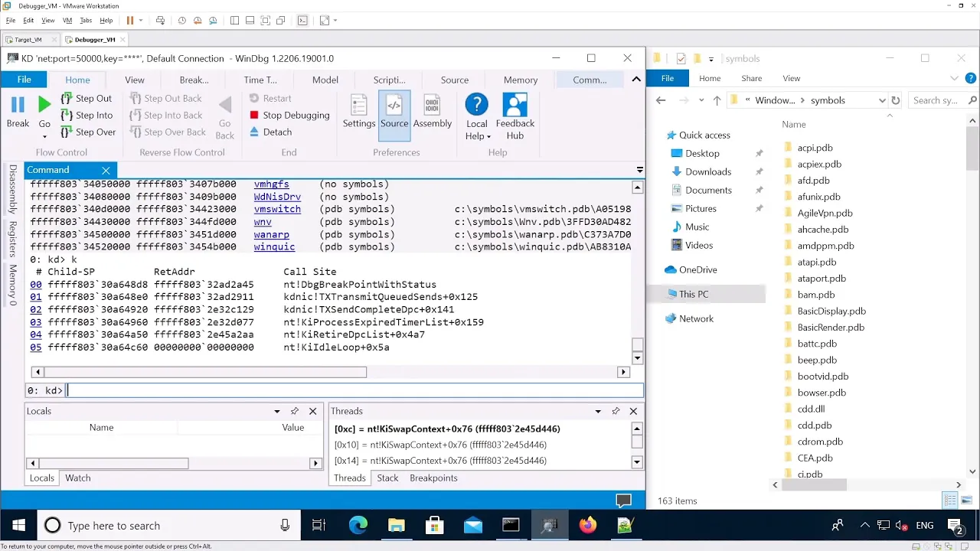Open the WinDbg File menu

coord(24,80)
